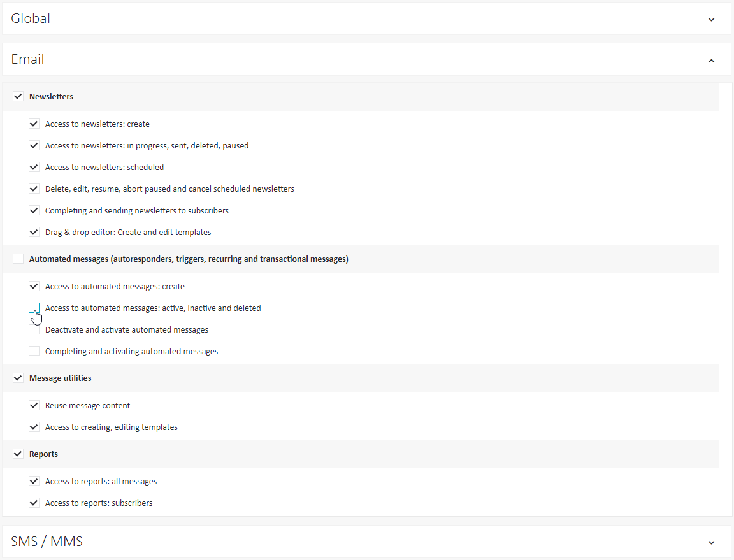This screenshot has width=734, height=560.
Task: Collapse the Email section chevron
Action: click(711, 61)
